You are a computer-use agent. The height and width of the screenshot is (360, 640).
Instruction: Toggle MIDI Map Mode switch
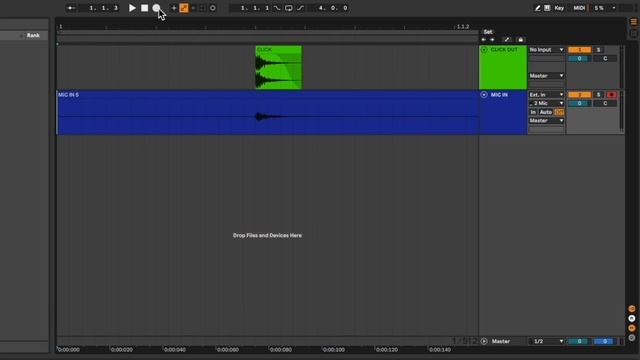tap(579, 8)
